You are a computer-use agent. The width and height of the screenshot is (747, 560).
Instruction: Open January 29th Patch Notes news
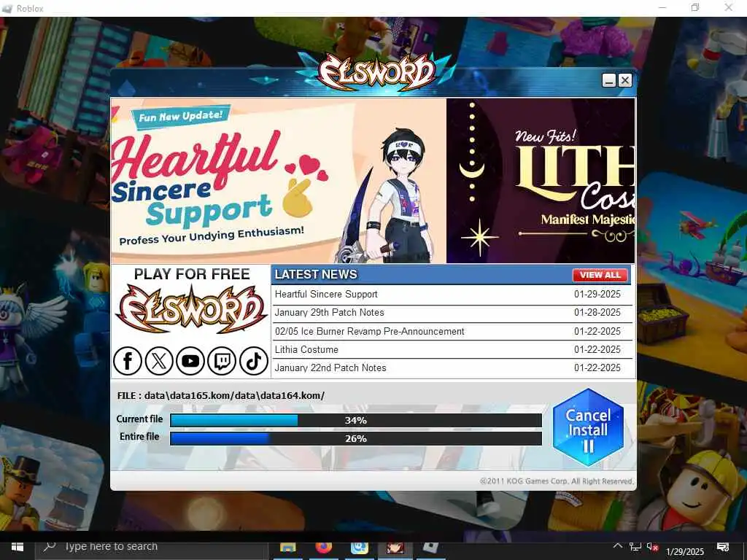[x=330, y=312]
